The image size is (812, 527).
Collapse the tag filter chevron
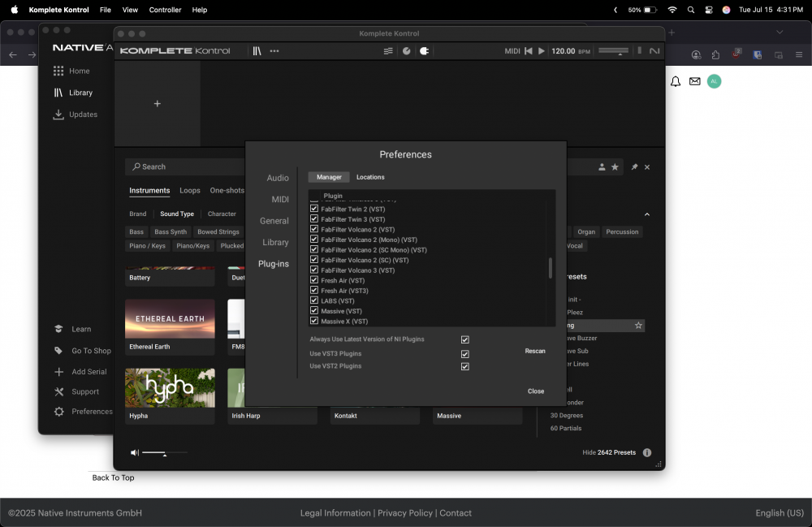[647, 214]
